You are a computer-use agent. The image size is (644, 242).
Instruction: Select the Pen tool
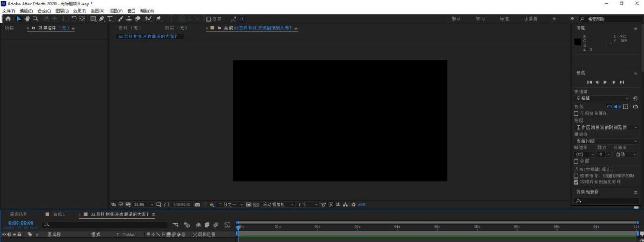click(101, 19)
